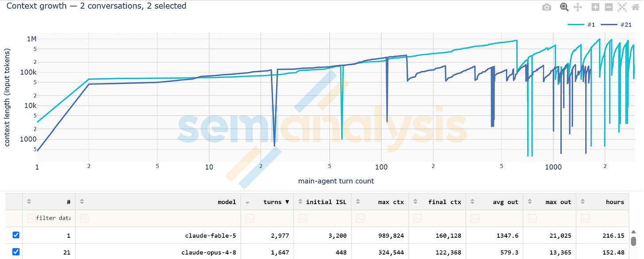Toggle case sensitivity icon in hours filter
This screenshot has width=644, height=259.
[585, 218]
